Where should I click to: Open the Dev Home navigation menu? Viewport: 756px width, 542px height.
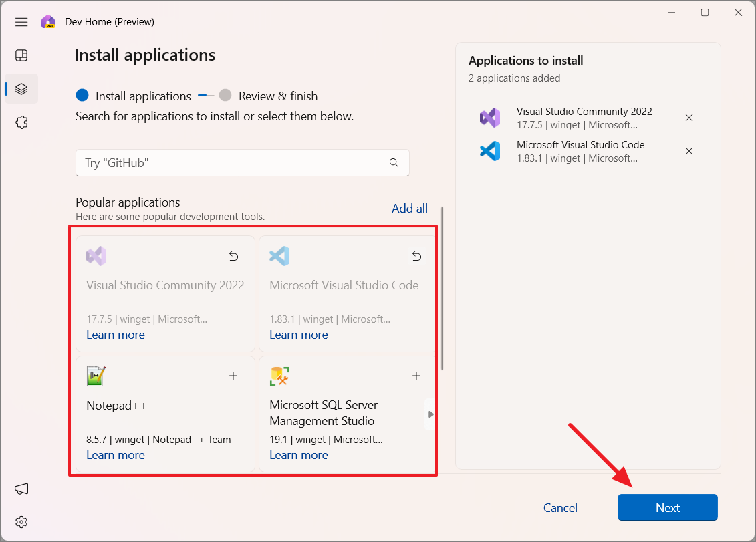pyautogui.click(x=21, y=22)
